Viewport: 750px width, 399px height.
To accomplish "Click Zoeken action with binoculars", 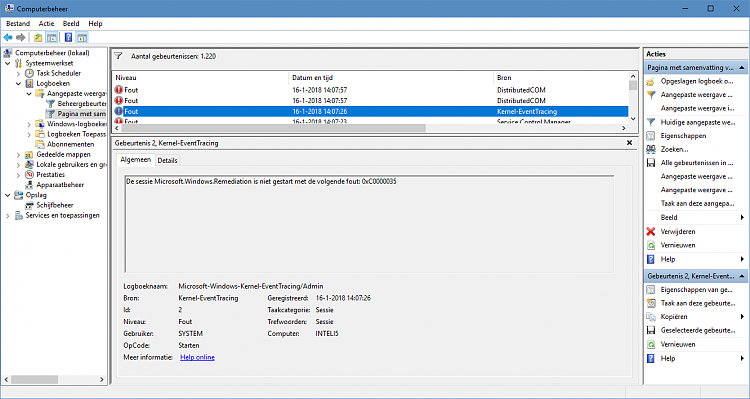I will (x=674, y=149).
